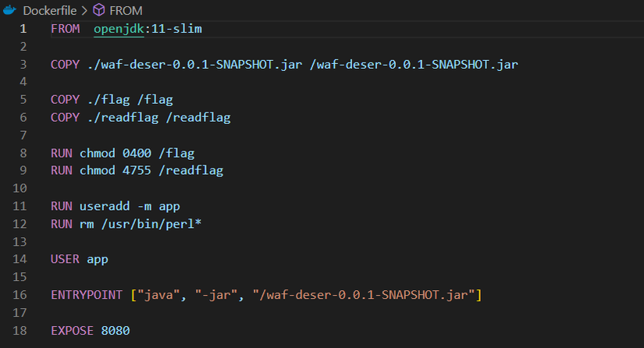
Task: Click the "java" string in ENTRYPOINT
Action: point(158,295)
